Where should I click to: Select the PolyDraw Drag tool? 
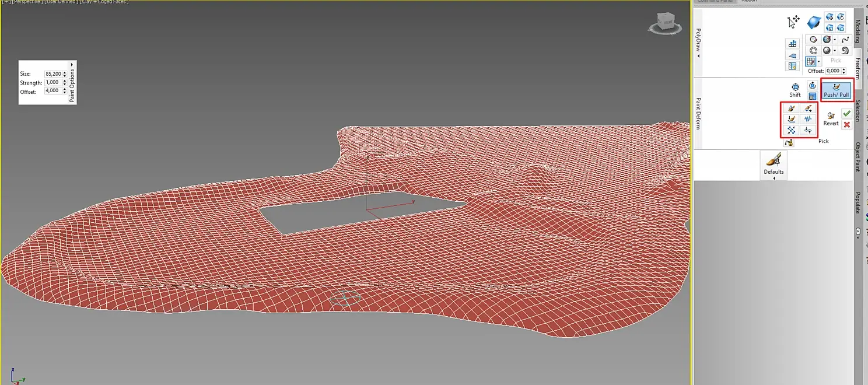[x=793, y=22]
